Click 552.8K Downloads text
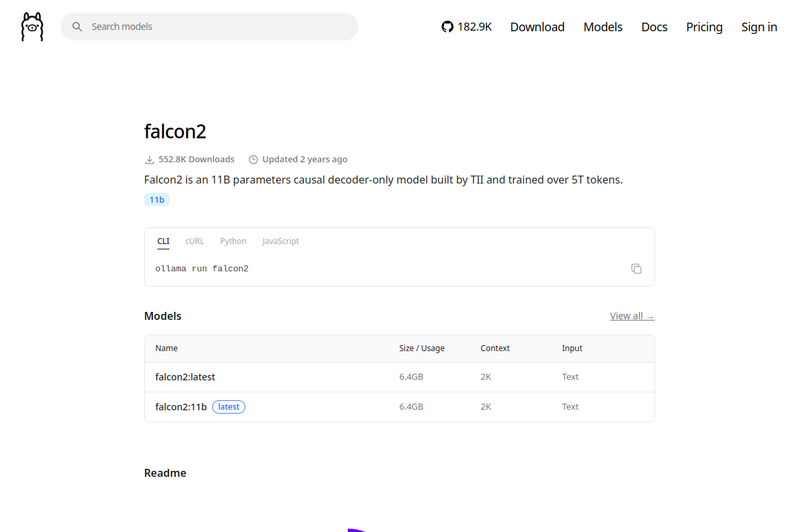The width and height of the screenshot is (798, 532). (197, 160)
